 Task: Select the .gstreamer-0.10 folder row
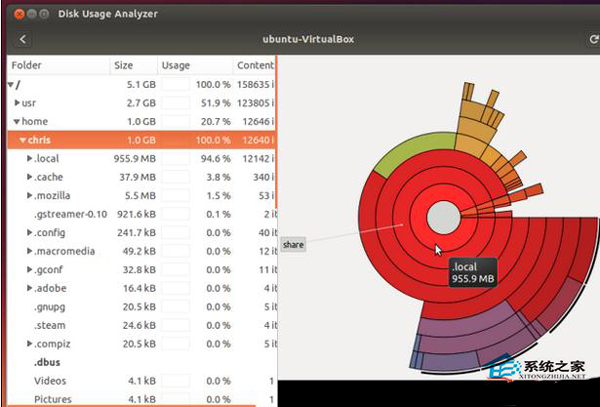[70, 214]
